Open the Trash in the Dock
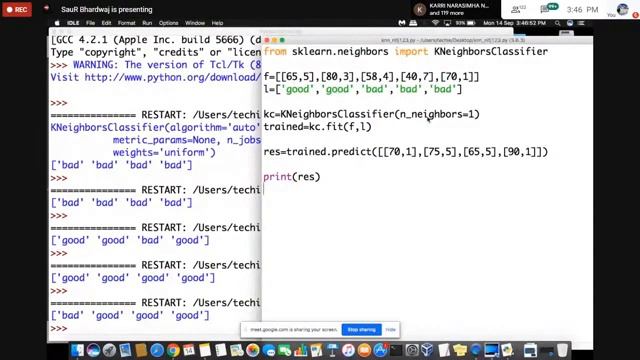This screenshot has width=640, height=360. (562, 350)
